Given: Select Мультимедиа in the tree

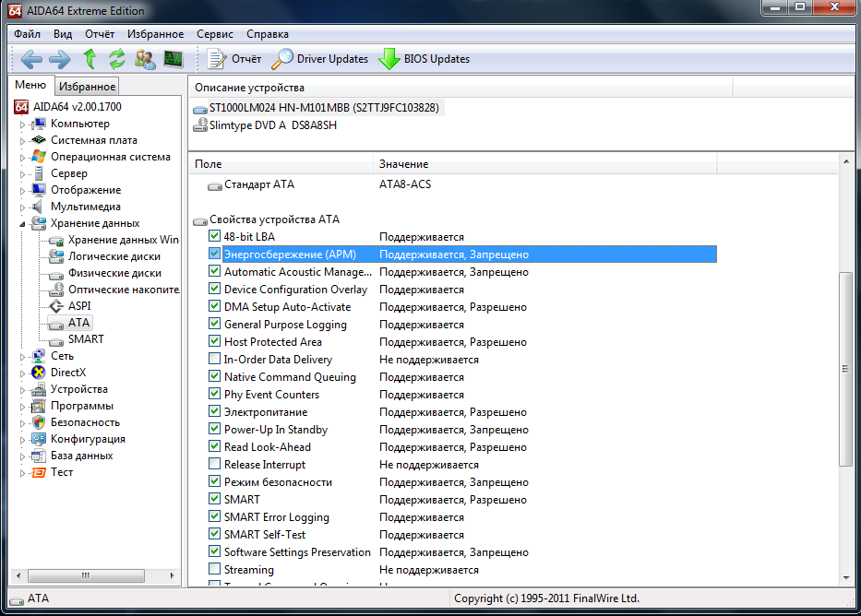Looking at the screenshot, I should click(86, 207).
